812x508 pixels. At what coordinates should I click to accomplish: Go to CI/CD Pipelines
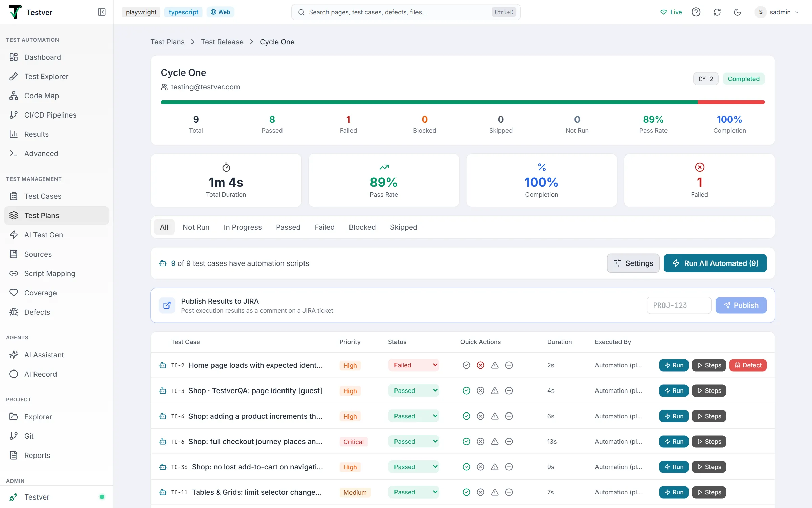57,115
